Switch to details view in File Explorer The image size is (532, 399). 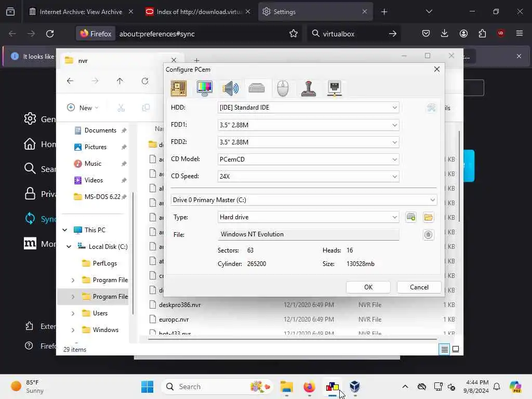tap(445, 349)
